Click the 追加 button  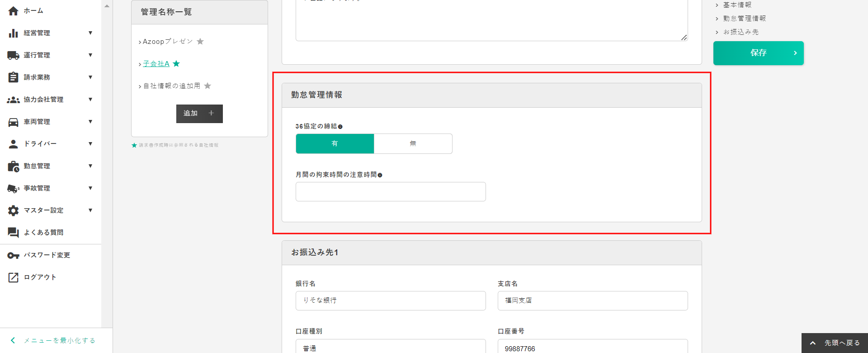click(199, 114)
